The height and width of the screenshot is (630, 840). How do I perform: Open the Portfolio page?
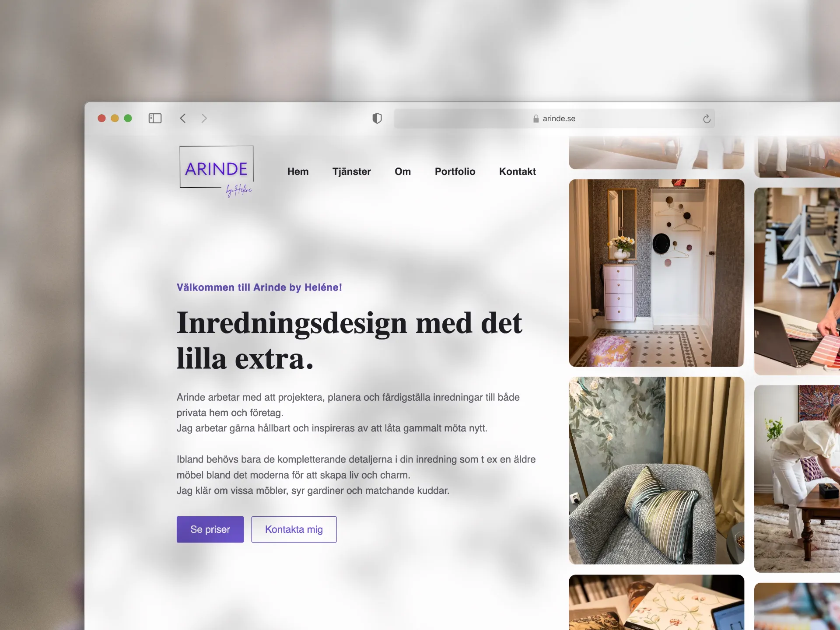click(x=455, y=171)
